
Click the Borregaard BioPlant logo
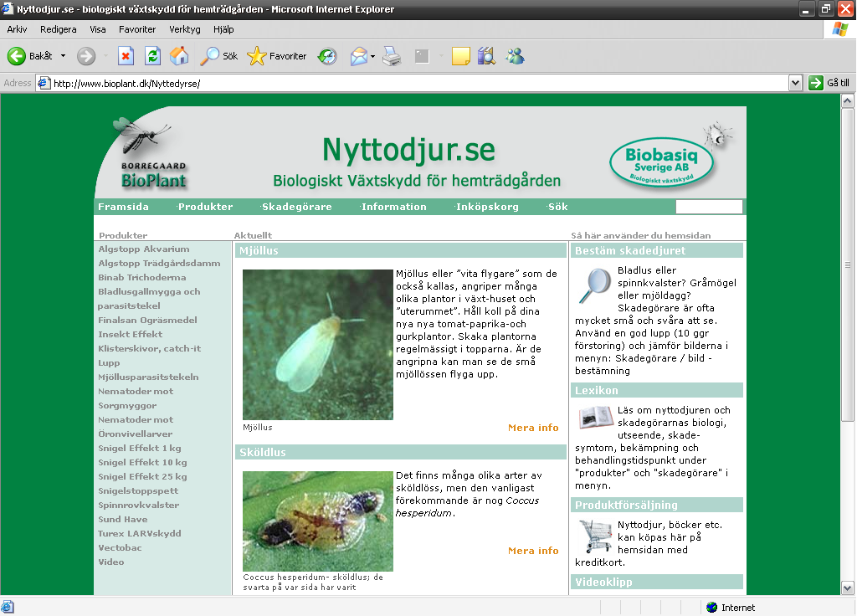pos(149,154)
